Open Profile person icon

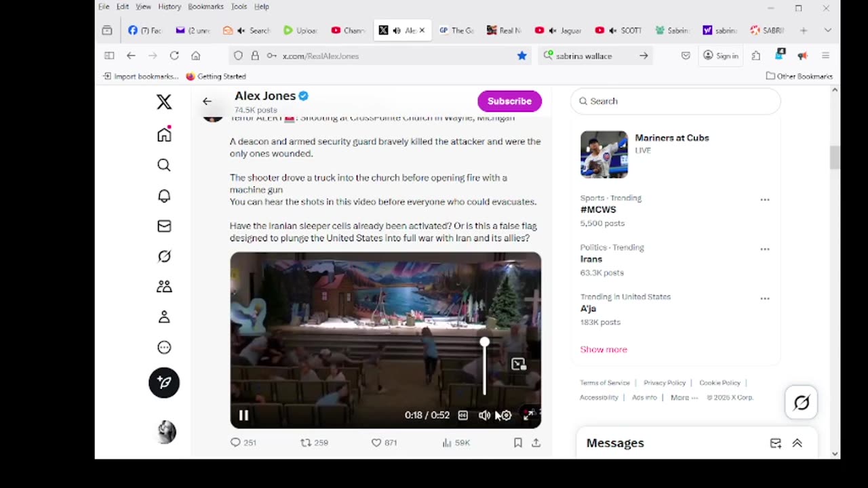pos(164,317)
